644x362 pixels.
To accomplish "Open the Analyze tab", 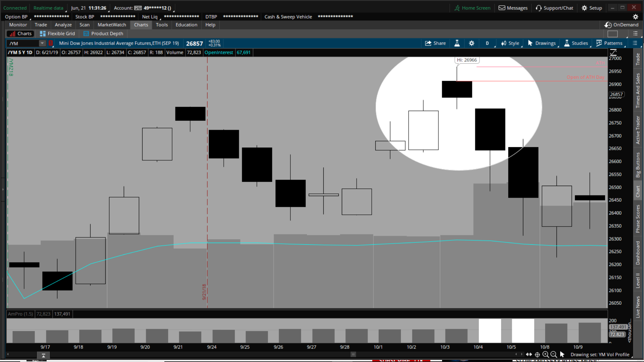I will [x=63, y=25].
